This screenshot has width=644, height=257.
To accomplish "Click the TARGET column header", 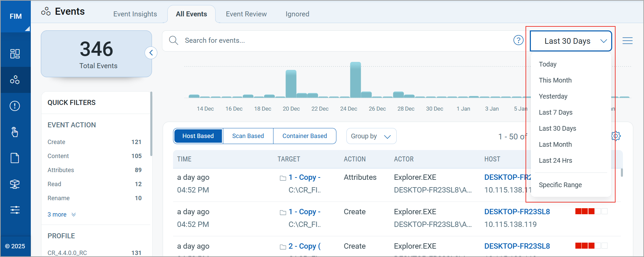I will [289, 159].
